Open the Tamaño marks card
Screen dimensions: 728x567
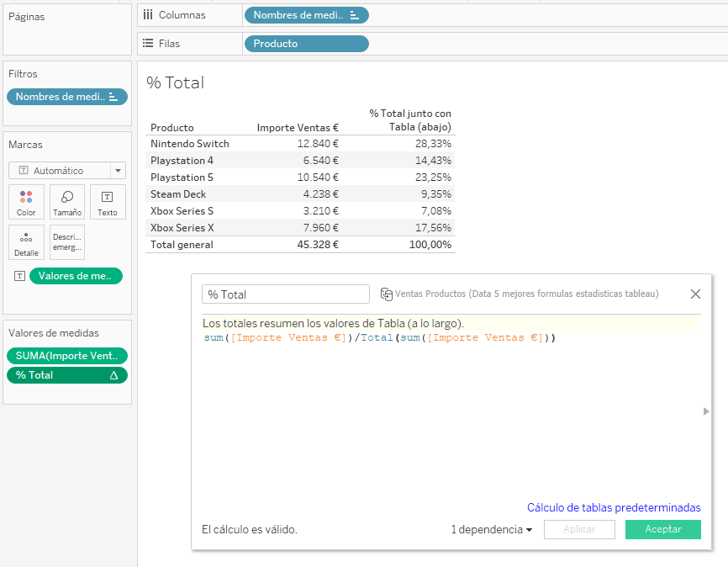[x=67, y=202]
